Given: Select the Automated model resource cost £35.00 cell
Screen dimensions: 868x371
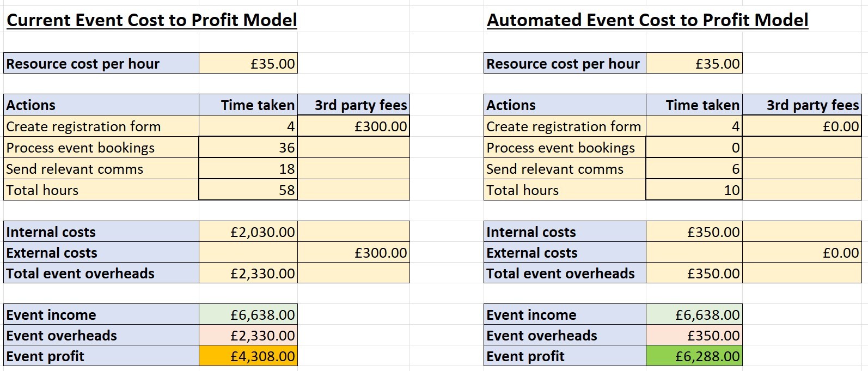Looking at the screenshot, I should 694,64.
